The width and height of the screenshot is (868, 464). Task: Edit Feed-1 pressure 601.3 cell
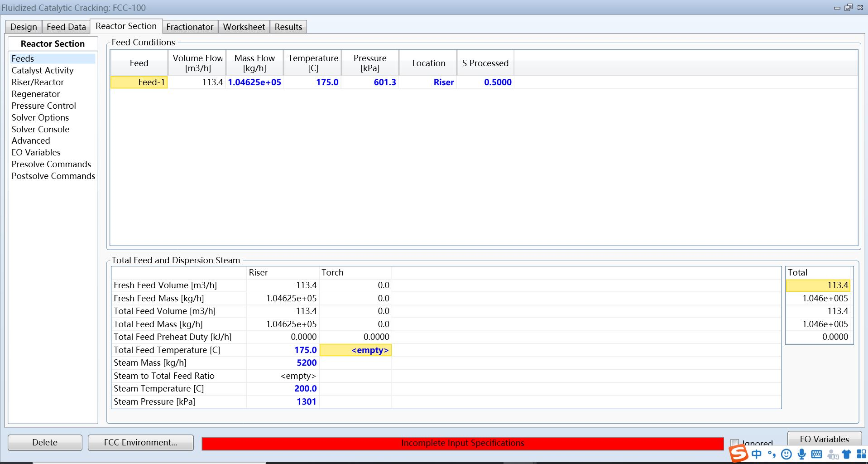(370, 82)
